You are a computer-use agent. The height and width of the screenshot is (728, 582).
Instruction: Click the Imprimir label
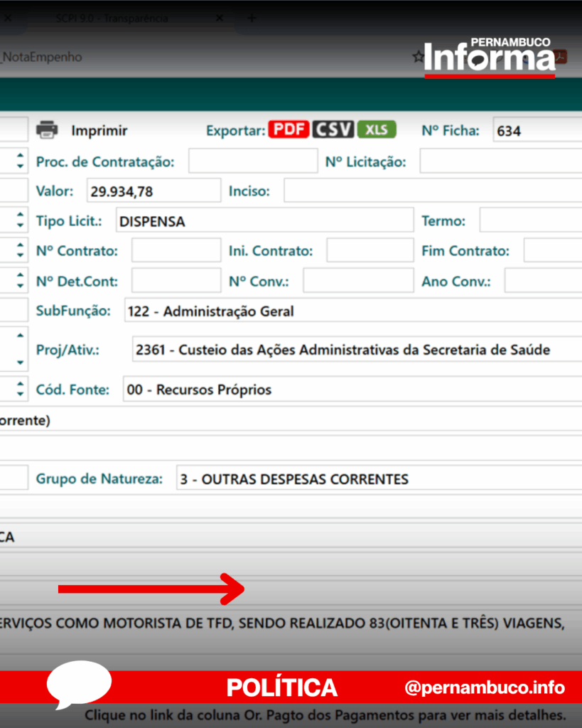tap(99, 130)
